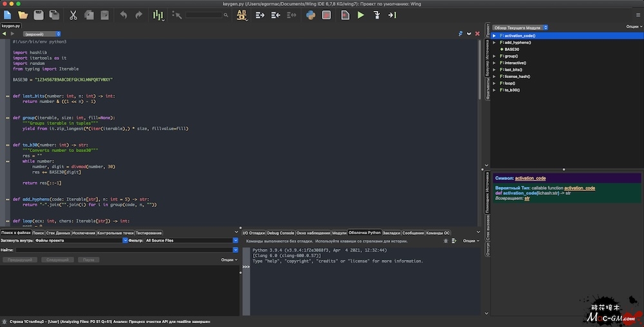The width and height of the screenshot is (644, 327).
Task: Switch to the "Контрольные точки" tab
Action: coord(115,233)
